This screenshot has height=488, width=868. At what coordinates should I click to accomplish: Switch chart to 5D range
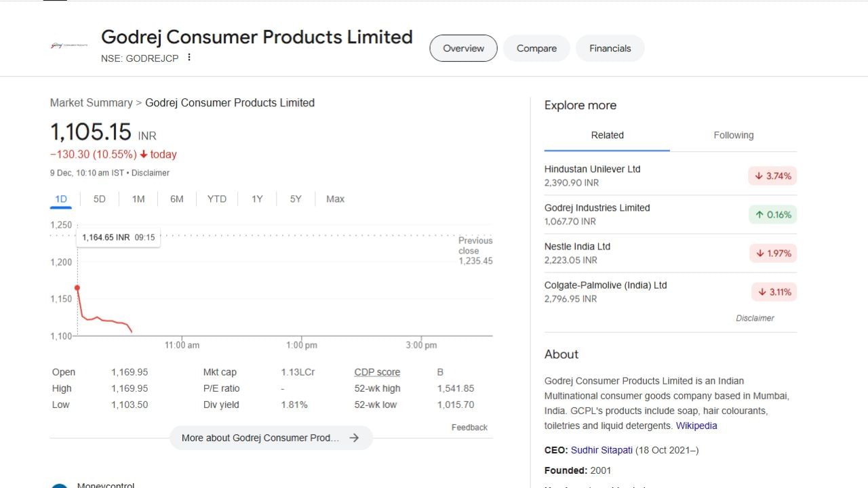(100, 199)
